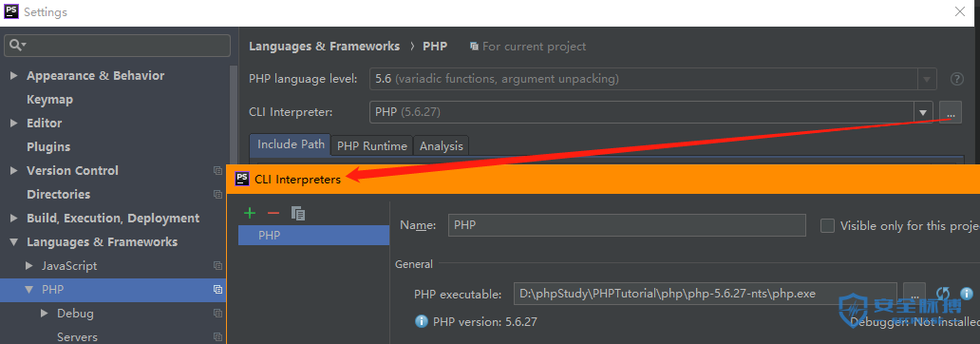Screen dimensions: 980x344
Task: Remove the selected interpreter with minus icon
Action: coord(273,213)
